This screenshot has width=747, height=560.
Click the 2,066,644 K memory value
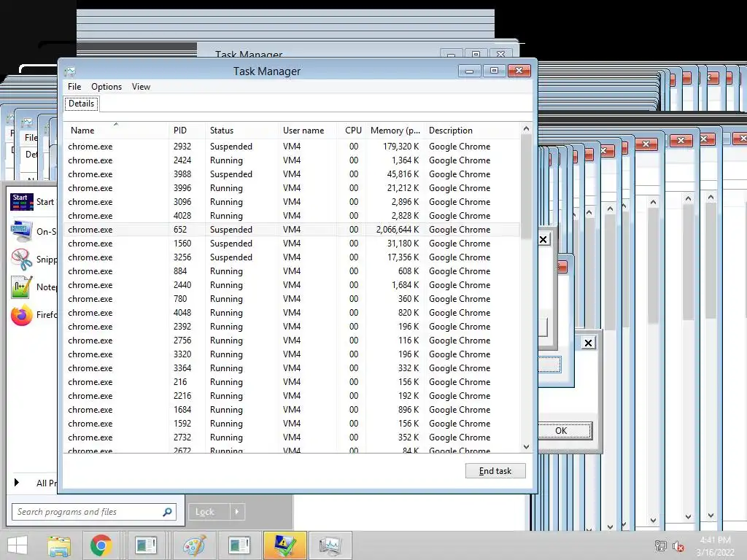coord(398,230)
